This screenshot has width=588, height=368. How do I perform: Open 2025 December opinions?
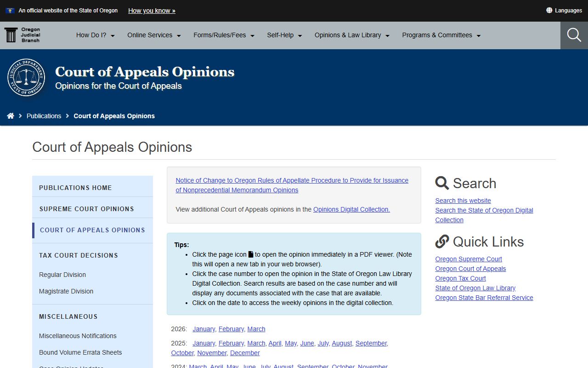pos(245,353)
